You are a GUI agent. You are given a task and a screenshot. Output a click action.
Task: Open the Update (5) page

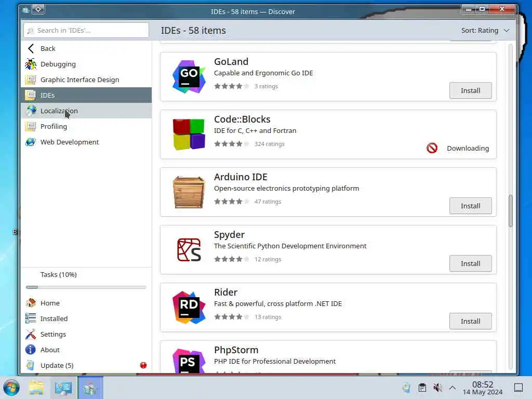tap(86, 365)
